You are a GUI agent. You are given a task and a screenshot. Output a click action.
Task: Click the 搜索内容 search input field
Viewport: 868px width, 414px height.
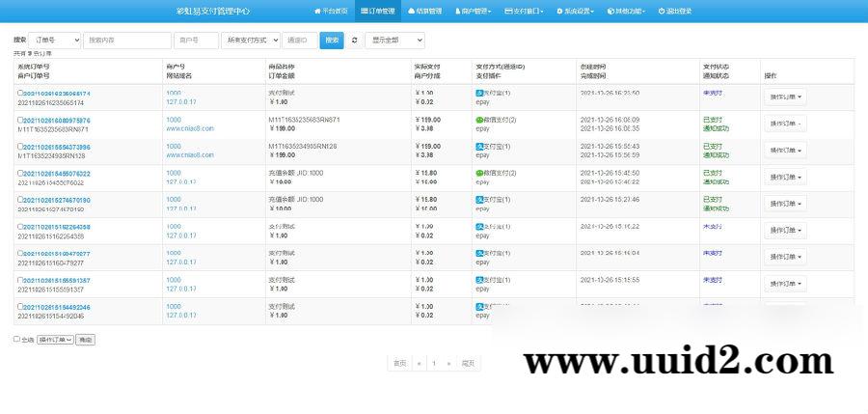(127, 41)
